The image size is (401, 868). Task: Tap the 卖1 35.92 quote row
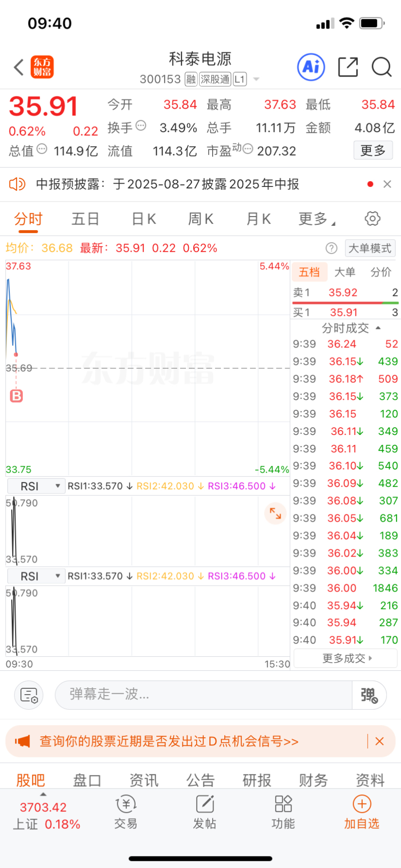pyautogui.click(x=345, y=293)
